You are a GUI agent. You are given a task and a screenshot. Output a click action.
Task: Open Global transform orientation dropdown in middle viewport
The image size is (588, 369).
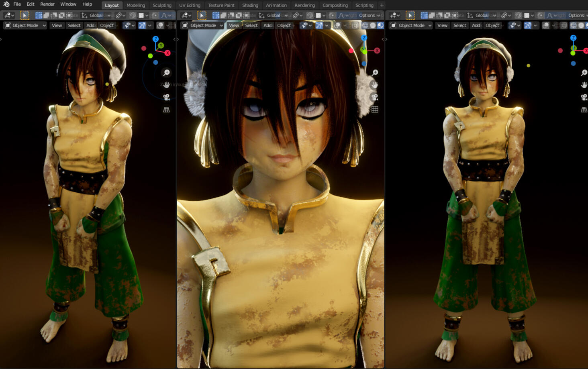pos(274,15)
